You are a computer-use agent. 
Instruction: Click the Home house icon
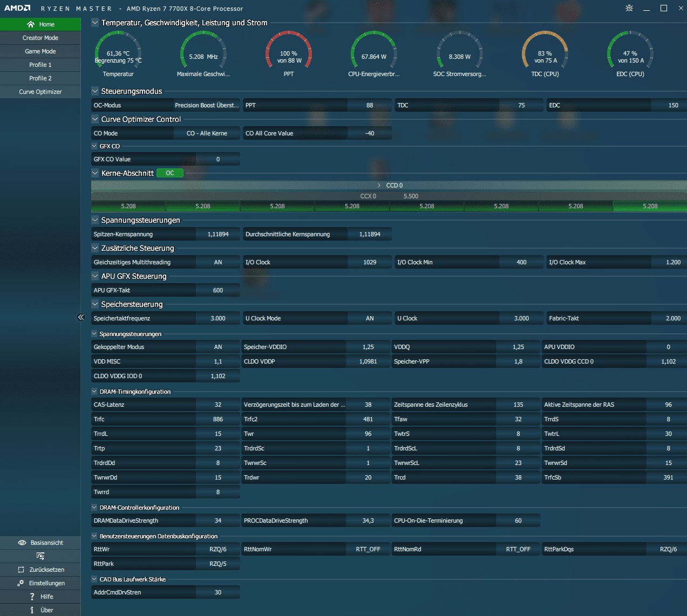(x=31, y=24)
